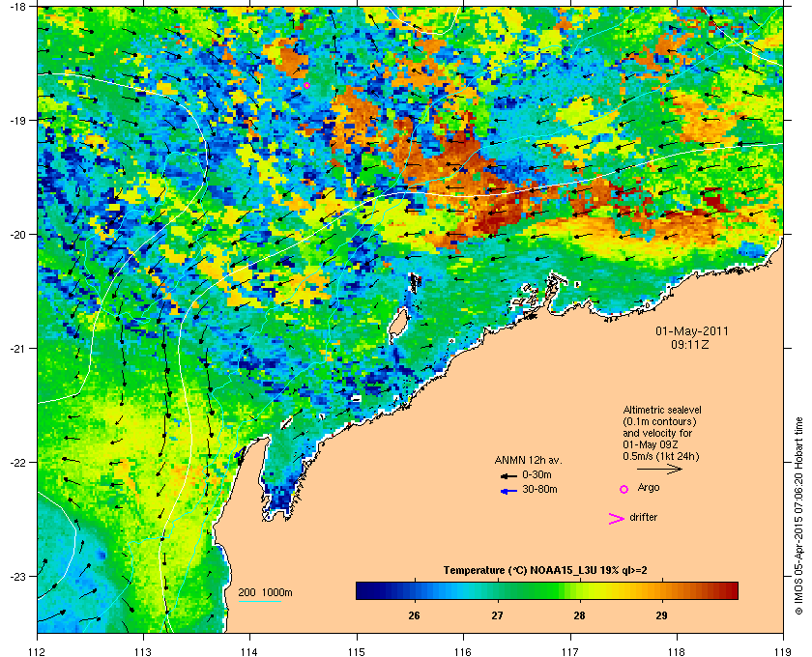Click the blue current arrow near the cape tip

tap(239, 453)
